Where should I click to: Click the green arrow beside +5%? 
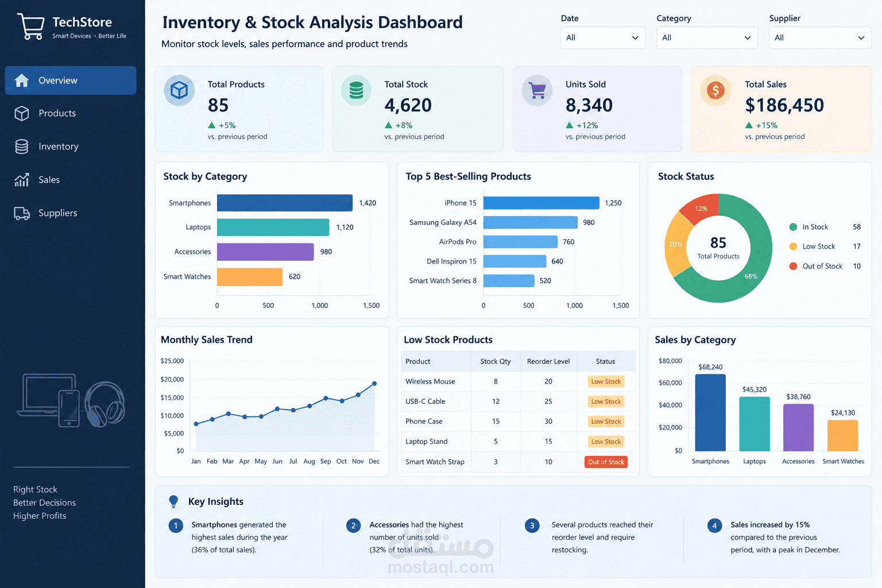[211, 125]
